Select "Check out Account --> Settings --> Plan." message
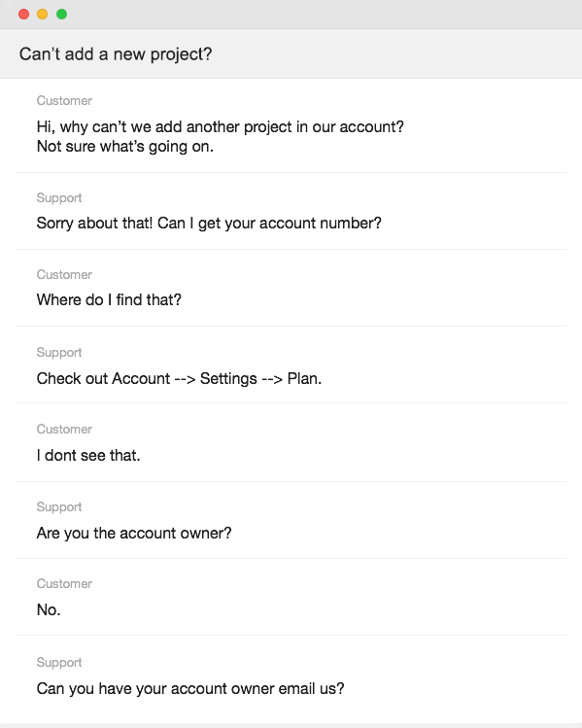Screen dimensions: 582x728 [179, 379]
